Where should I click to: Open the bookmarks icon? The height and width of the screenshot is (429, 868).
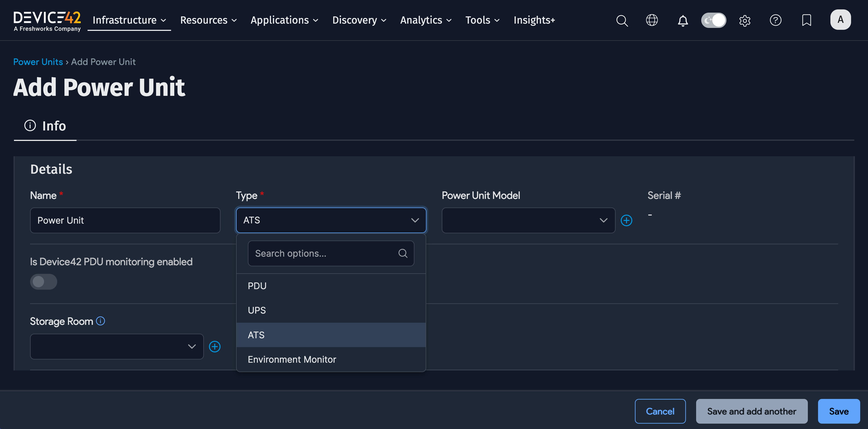806,20
